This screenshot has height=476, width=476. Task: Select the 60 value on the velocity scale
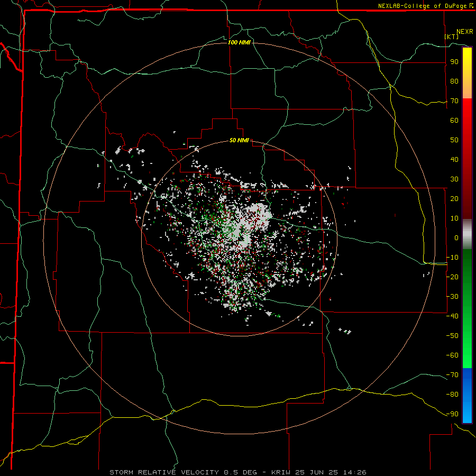pyautogui.click(x=454, y=121)
